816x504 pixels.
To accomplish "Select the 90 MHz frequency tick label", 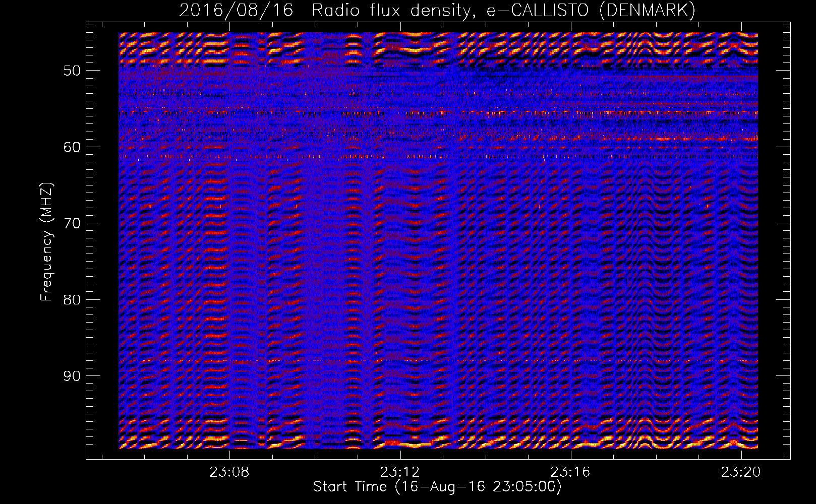I will [x=72, y=376].
